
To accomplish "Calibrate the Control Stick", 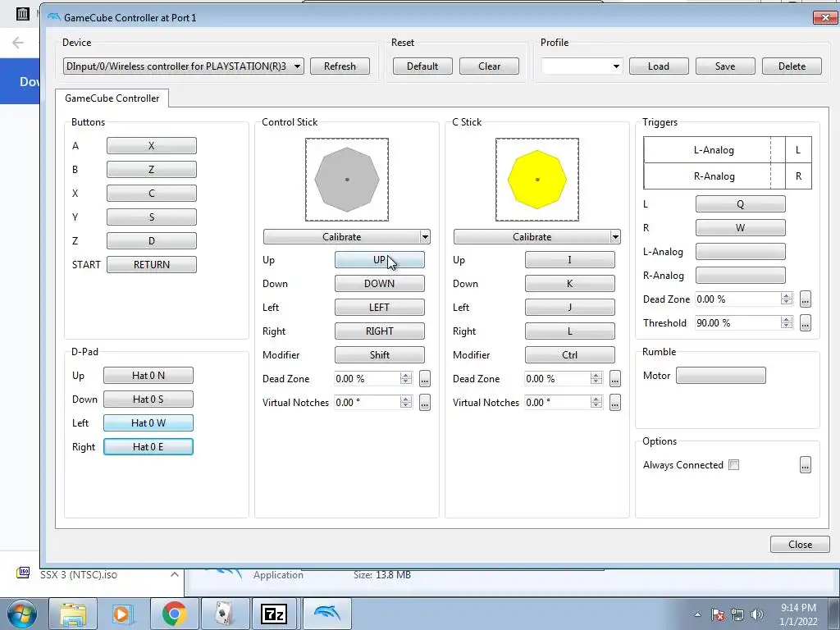I will [x=342, y=237].
